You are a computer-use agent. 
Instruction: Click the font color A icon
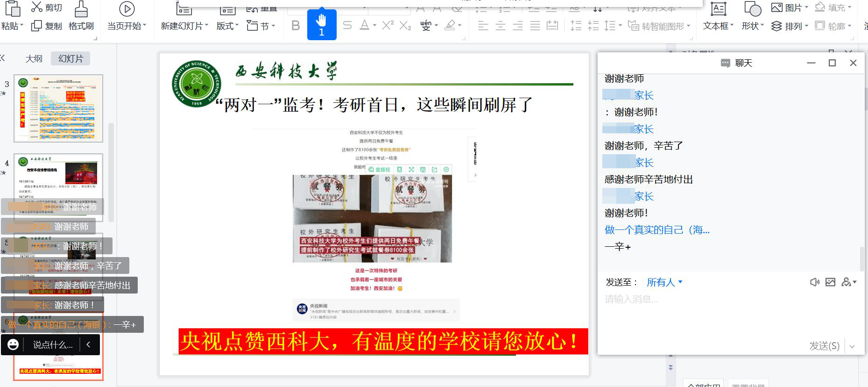365,25
